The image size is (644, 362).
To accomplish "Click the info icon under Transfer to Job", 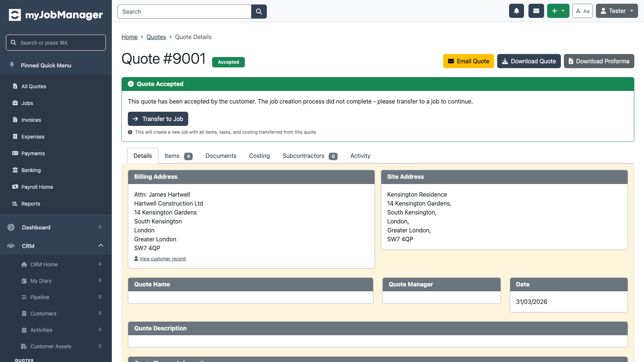I will (x=130, y=132).
